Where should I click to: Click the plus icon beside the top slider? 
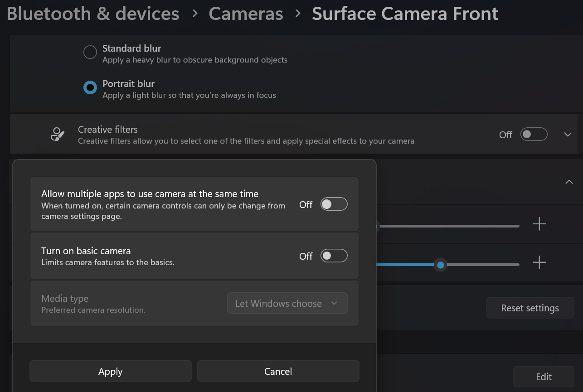tap(539, 224)
